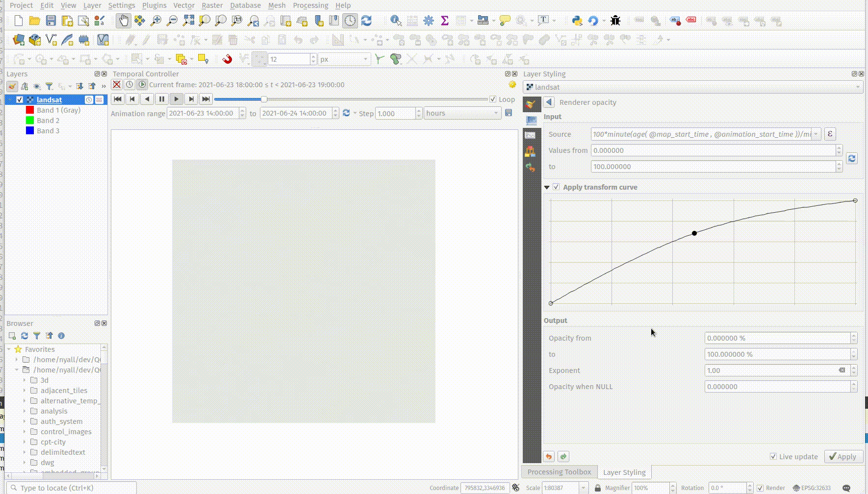Open the hours step unit dropdown
This screenshot has width=868, height=494.
pyautogui.click(x=461, y=113)
